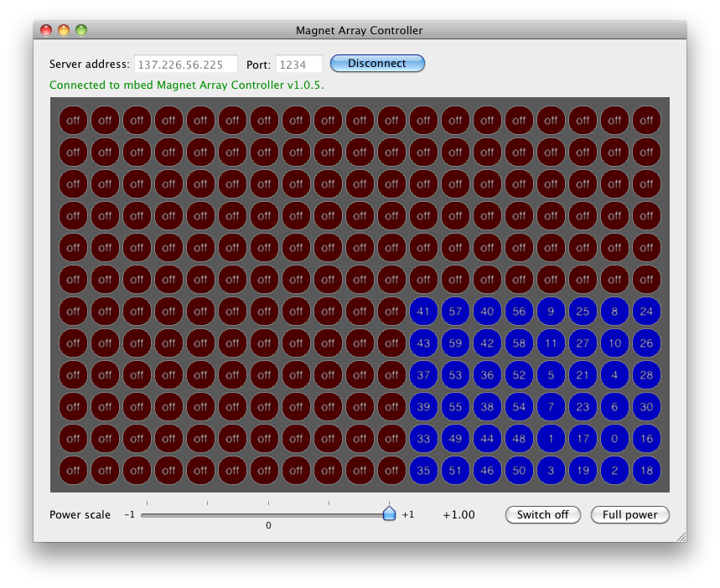Pick magnet 0 in the blue block
This screenshot has width=720, height=588.
[x=614, y=438]
